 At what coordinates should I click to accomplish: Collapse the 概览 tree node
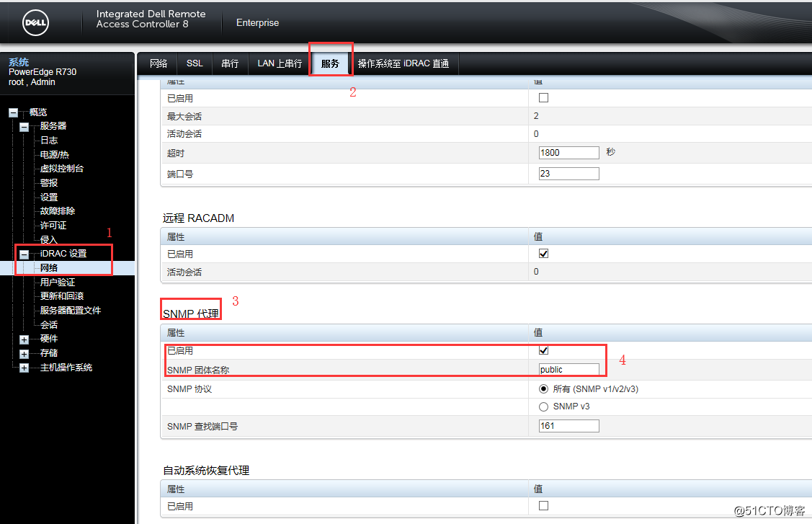coord(14,112)
